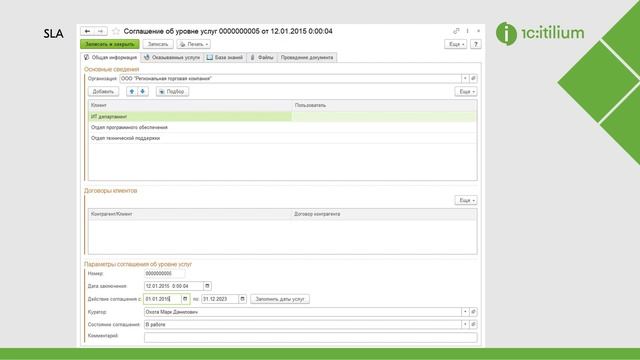Open the Организация record via its open icon
The height and width of the screenshot is (360, 640).
coord(473,78)
